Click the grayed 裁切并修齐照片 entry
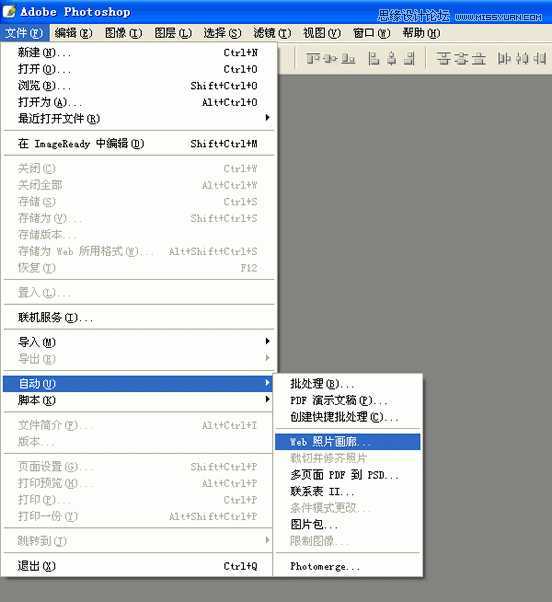552x602 pixels. click(348, 458)
